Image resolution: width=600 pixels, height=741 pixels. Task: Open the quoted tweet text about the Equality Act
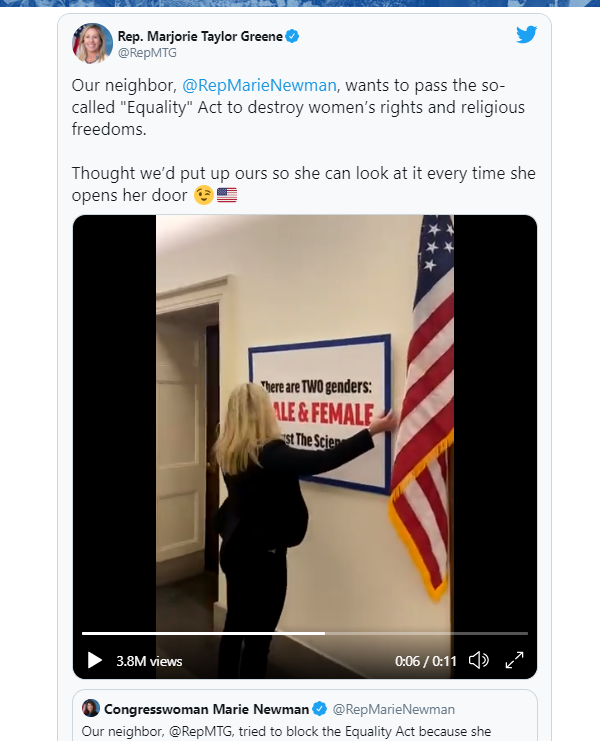click(x=286, y=732)
